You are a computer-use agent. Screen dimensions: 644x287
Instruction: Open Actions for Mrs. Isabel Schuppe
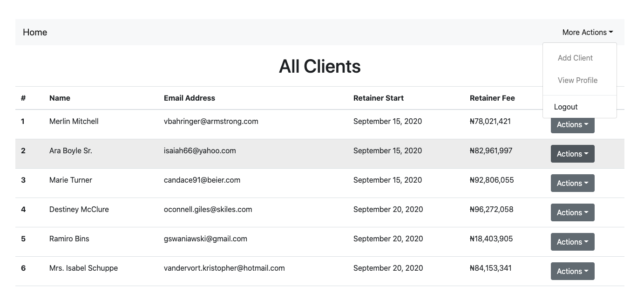[x=572, y=271]
